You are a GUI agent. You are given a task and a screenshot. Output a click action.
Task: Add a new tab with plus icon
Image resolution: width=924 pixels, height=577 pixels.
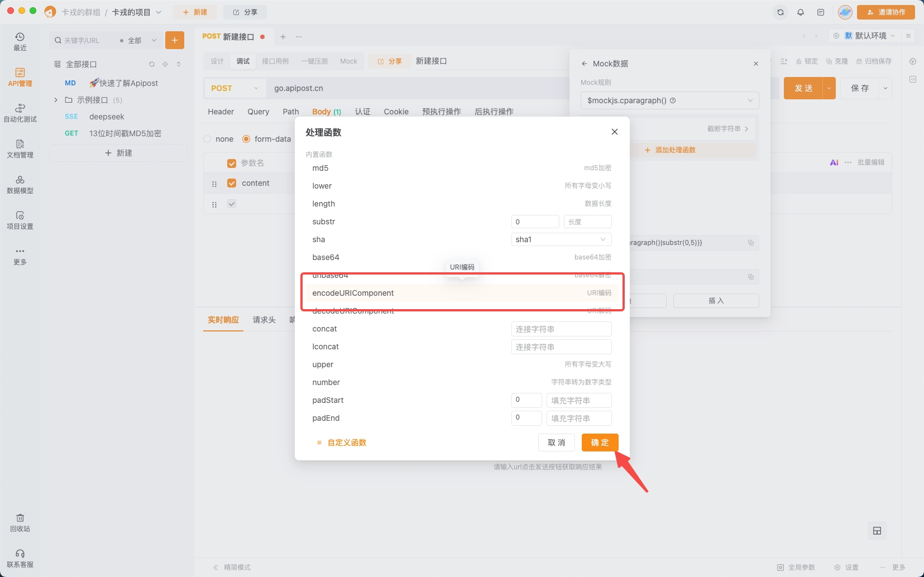[283, 37]
